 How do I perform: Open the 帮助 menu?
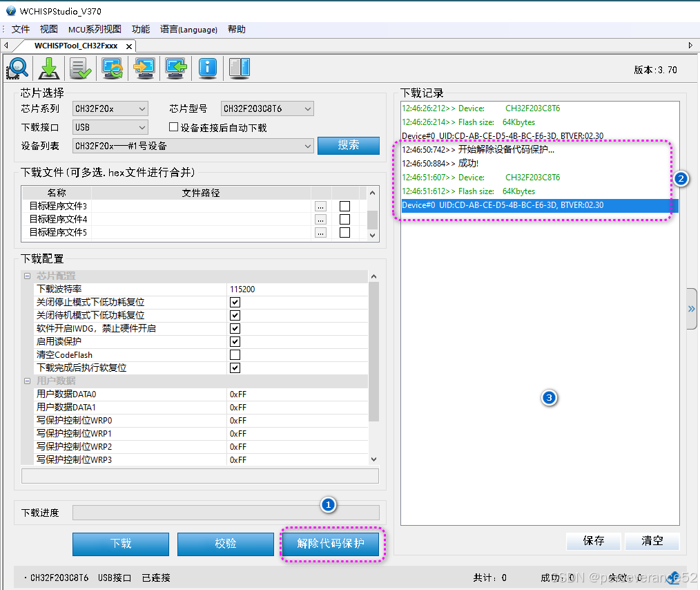pos(237,29)
